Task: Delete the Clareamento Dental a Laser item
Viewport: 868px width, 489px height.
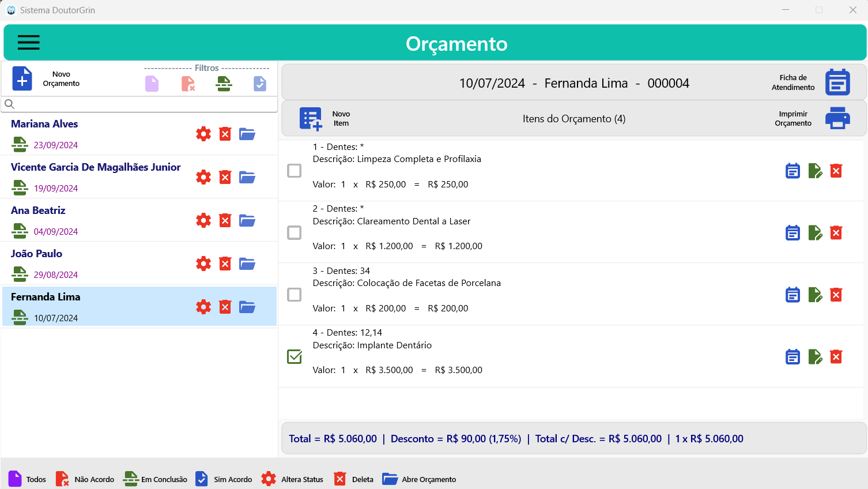Action: tap(836, 232)
